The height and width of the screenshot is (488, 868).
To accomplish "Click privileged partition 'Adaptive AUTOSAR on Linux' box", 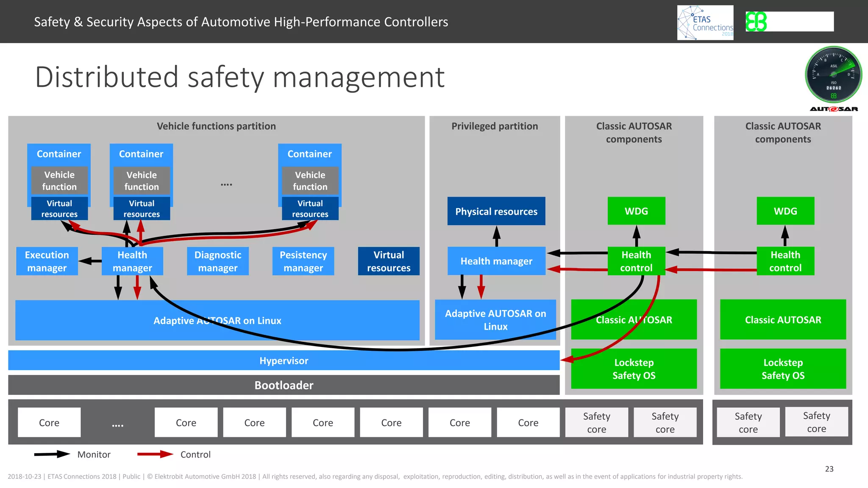I will coord(495,320).
